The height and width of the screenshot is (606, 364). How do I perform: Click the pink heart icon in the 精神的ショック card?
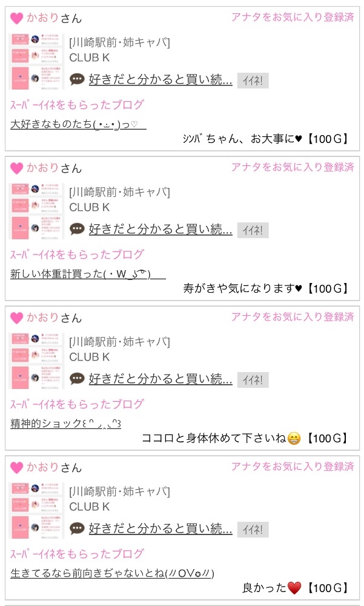[17, 318]
